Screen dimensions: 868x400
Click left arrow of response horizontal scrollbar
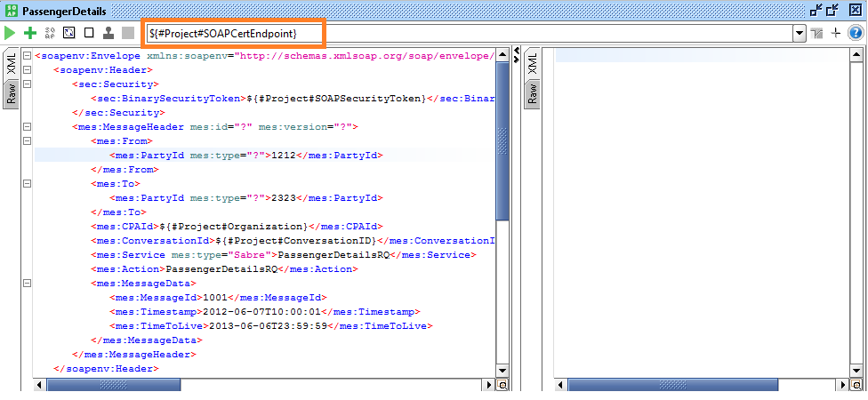pyautogui.click(x=561, y=385)
